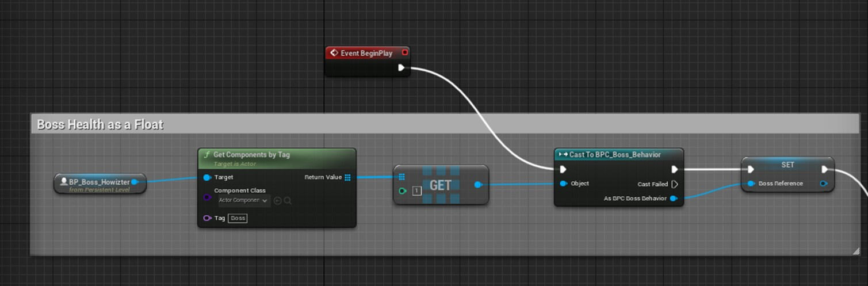Image resolution: width=868 pixels, height=286 pixels.
Task: Click the Tag input pin
Action: 207,218
